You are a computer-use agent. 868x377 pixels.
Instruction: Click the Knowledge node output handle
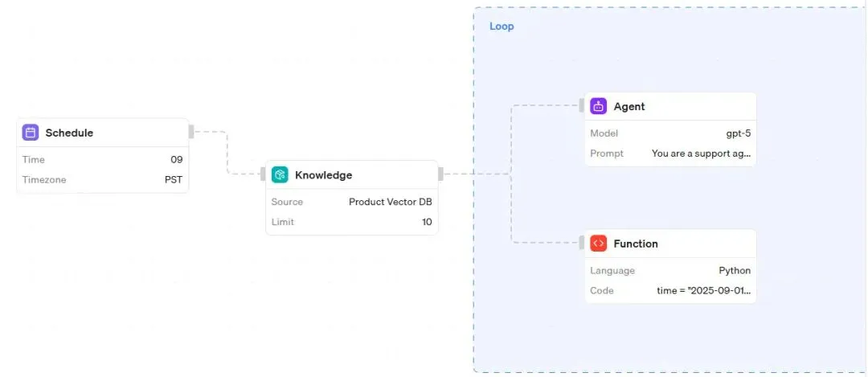click(440, 174)
